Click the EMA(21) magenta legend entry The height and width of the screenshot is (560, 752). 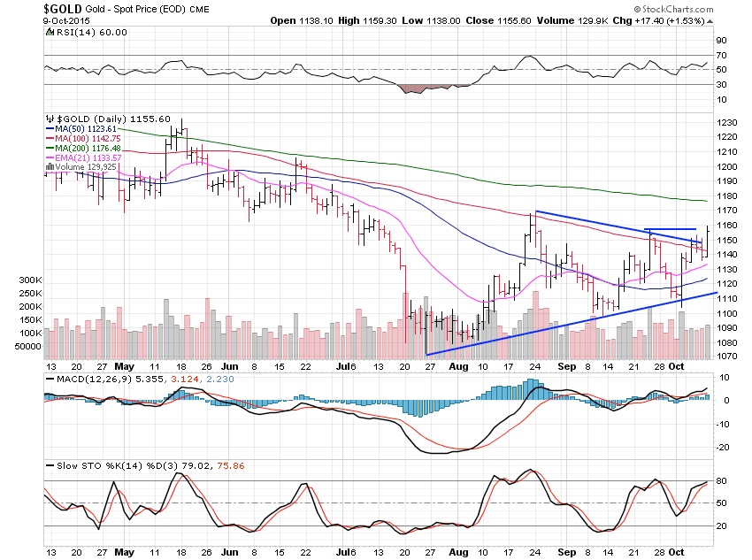pyautogui.click(x=83, y=157)
